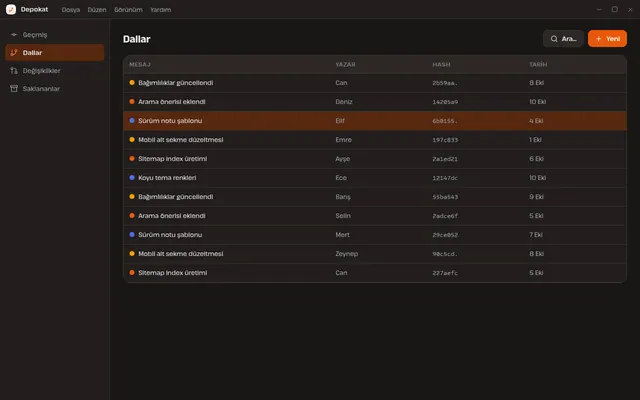Image resolution: width=640 pixels, height=400 pixels.
Task: Click hash 2adce6f
Action: [445, 216]
